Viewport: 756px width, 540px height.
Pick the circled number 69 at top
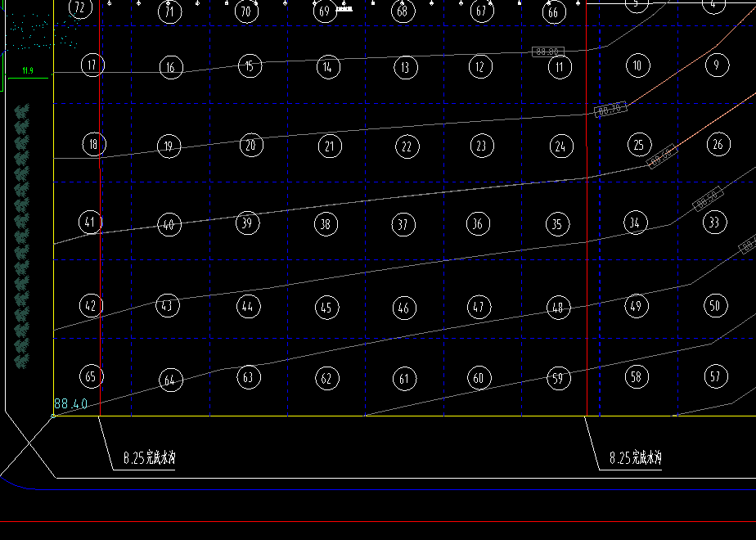pos(325,11)
